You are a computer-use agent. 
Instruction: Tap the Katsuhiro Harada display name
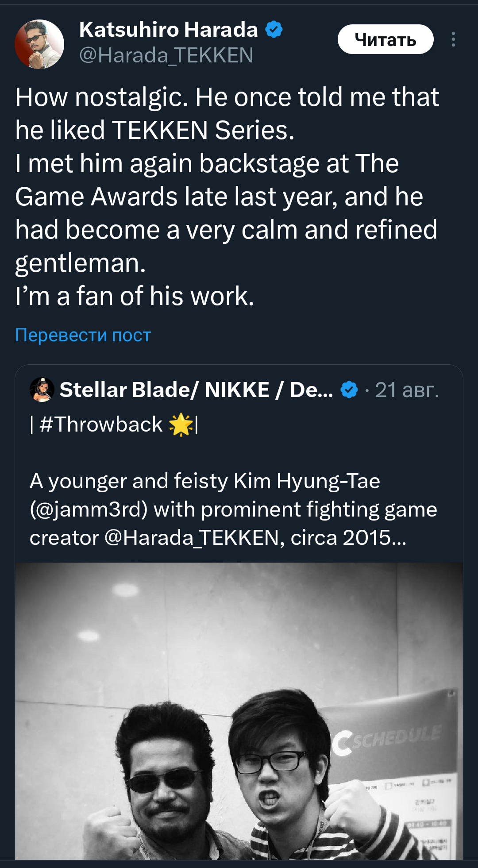(x=168, y=30)
